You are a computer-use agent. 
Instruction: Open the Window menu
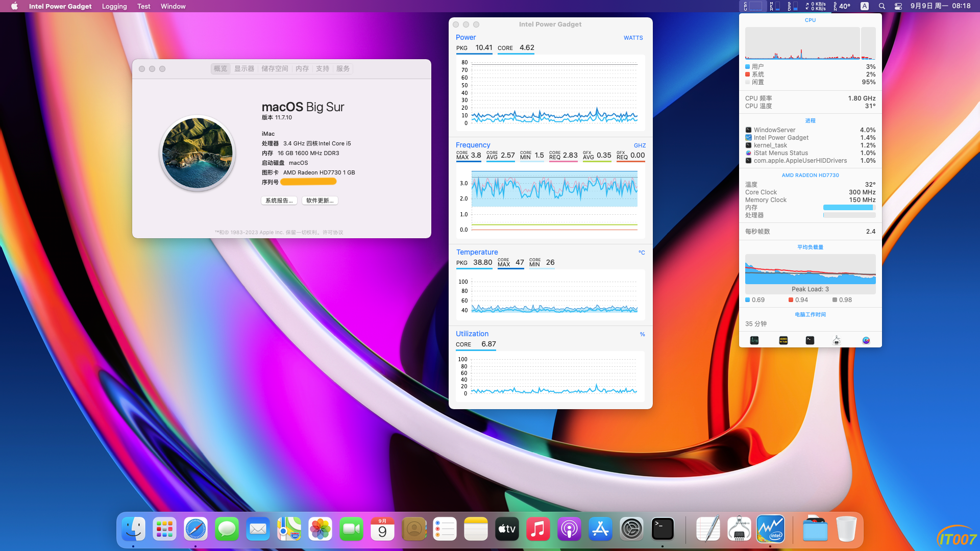click(x=173, y=6)
